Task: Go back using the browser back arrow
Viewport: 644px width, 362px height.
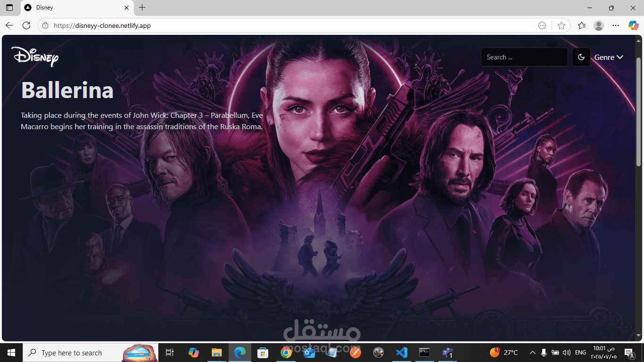Action: point(9,25)
